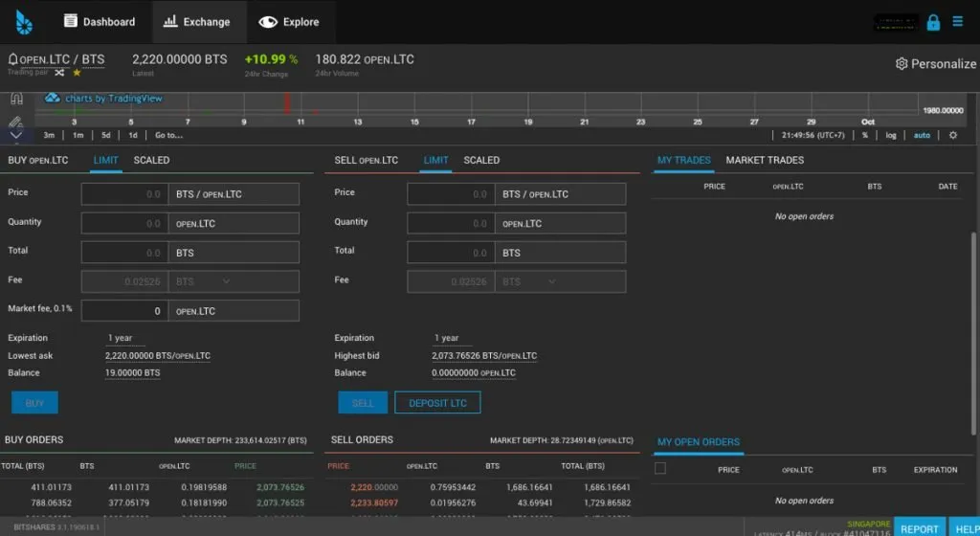
Task: Select the magnet tool on the chart
Action: (16, 99)
